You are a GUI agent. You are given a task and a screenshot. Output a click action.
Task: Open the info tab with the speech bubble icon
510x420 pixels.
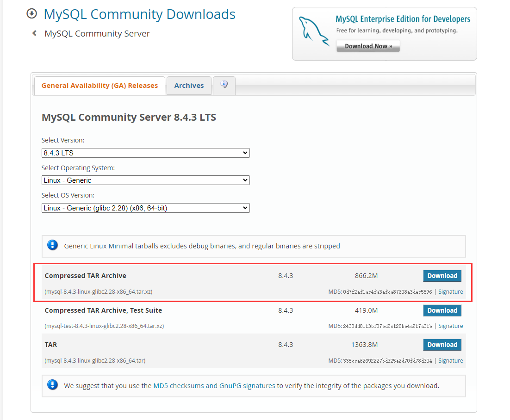tap(224, 86)
